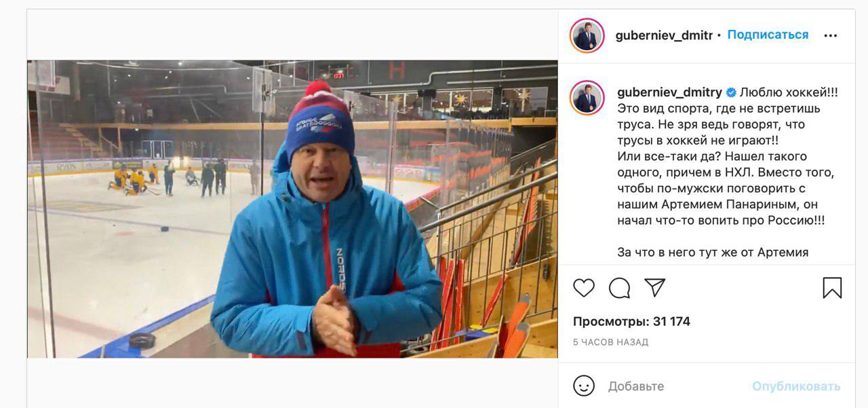Share post with paper plane icon

(654, 287)
